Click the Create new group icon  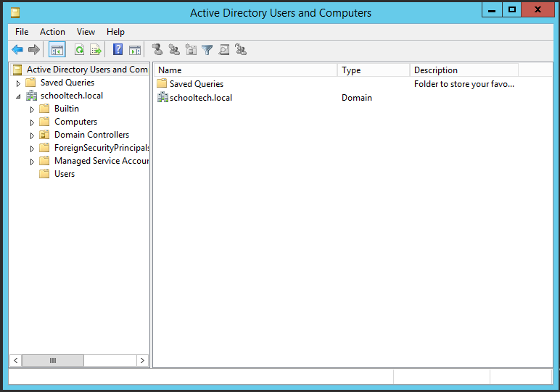pyautogui.click(x=174, y=50)
